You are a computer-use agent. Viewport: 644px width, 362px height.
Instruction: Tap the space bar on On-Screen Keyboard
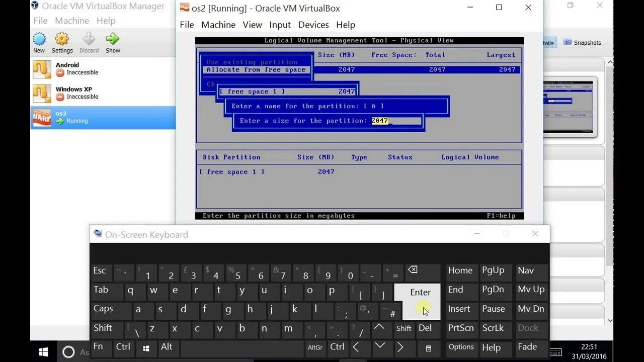[x=242, y=348]
